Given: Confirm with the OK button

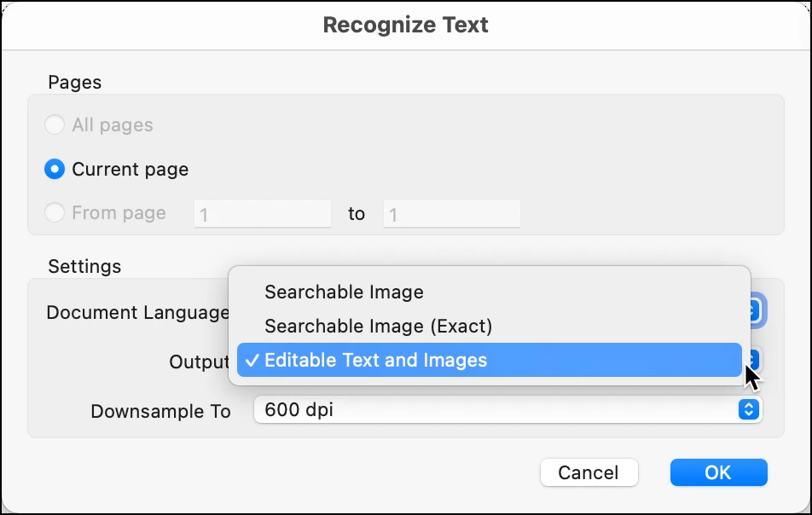Looking at the screenshot, I should pyautogui.click(x=718, y=472).
